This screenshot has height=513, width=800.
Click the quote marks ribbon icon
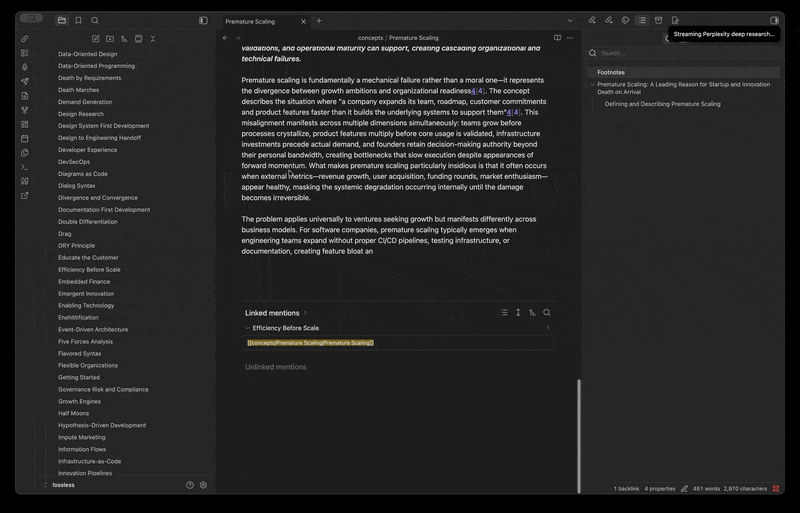pos(24,181)
